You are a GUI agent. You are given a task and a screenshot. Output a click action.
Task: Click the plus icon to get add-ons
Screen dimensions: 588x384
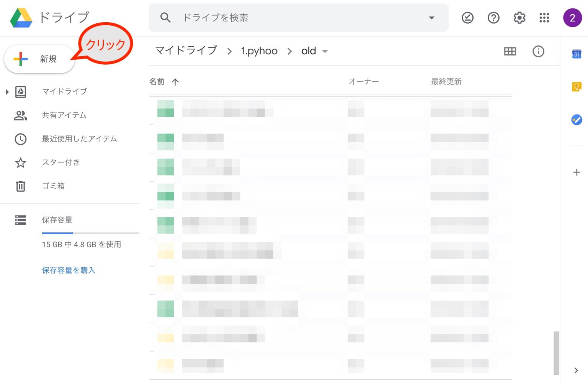pyautogui.click(x=577, y=172)
